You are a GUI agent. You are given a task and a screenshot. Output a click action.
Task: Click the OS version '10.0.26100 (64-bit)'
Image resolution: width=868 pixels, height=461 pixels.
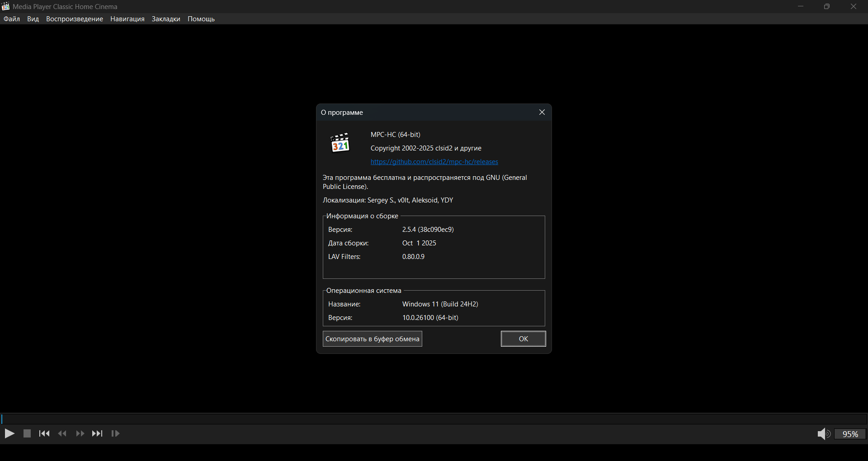(430, 318)
